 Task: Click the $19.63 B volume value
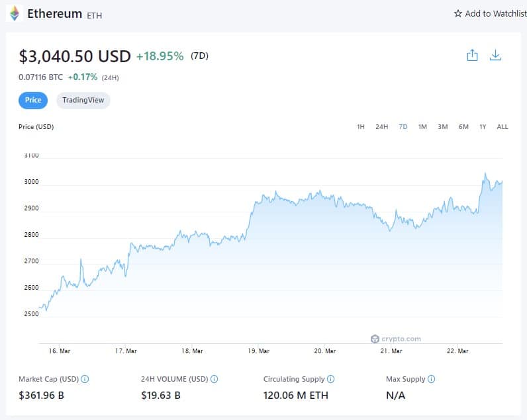pyautogui.click(x=161, y=395)
